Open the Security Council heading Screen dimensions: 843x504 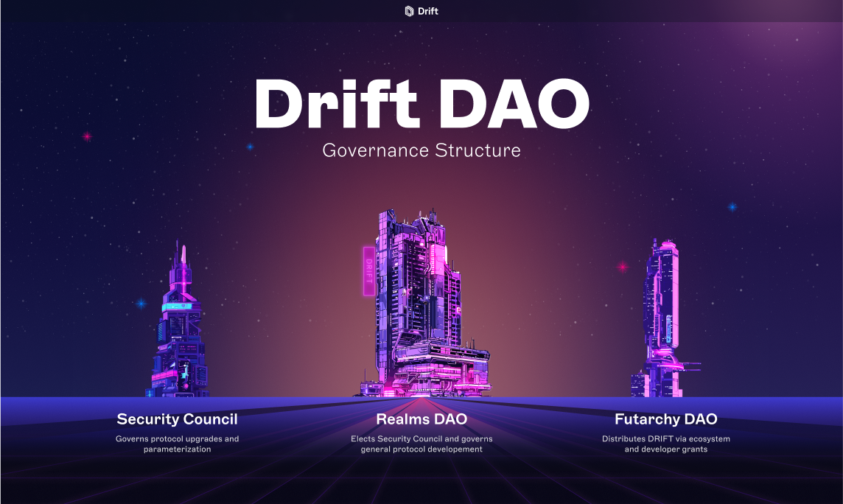click(177, 419)
